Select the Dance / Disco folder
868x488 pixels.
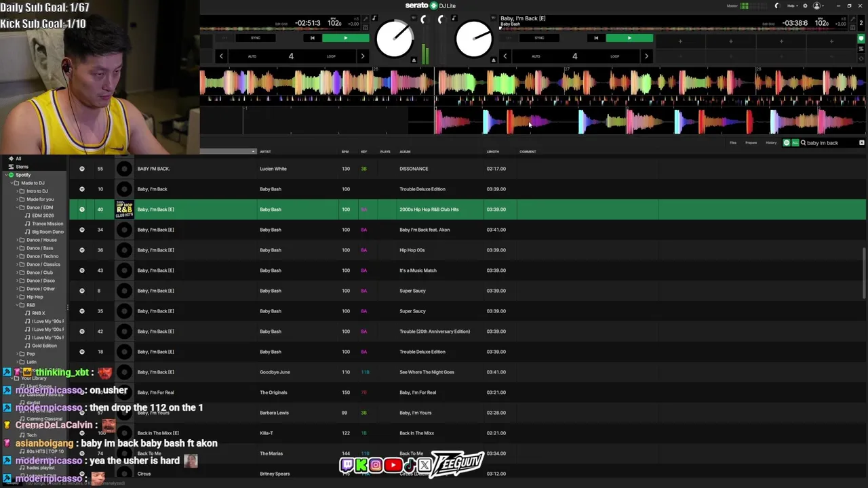[40, 281]
